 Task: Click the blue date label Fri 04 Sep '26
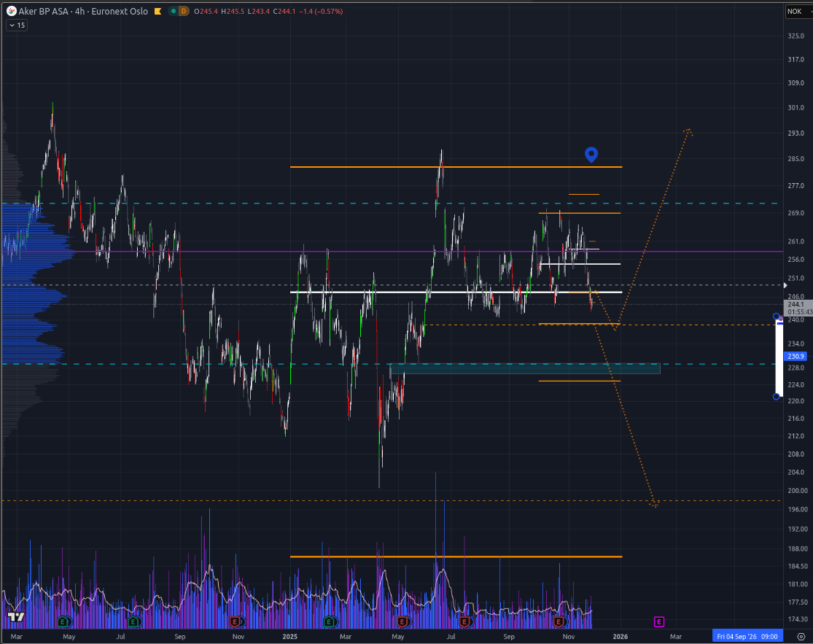point(749,637)
